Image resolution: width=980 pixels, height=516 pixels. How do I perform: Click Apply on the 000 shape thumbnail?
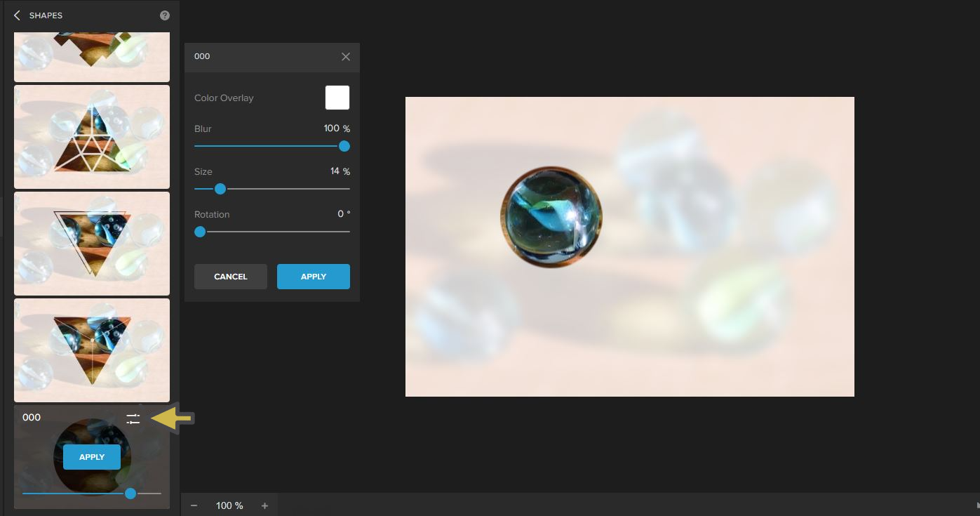click(x=92, y=457)
